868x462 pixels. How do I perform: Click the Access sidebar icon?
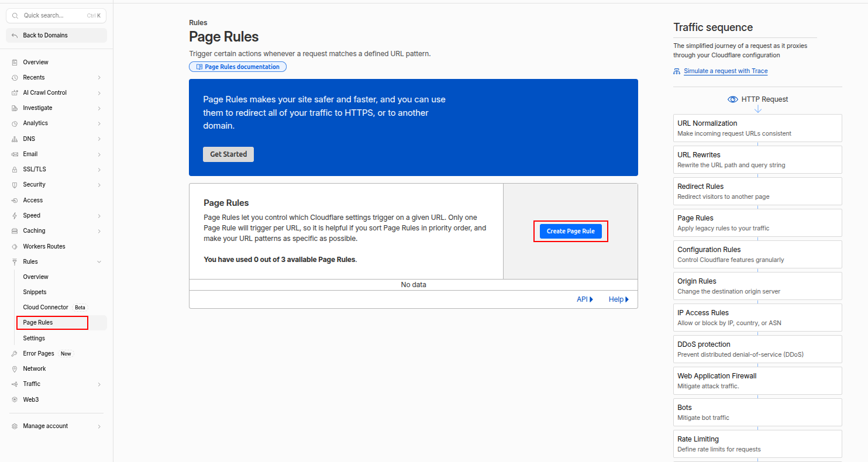pyautogui.click(x=15, y=200)
